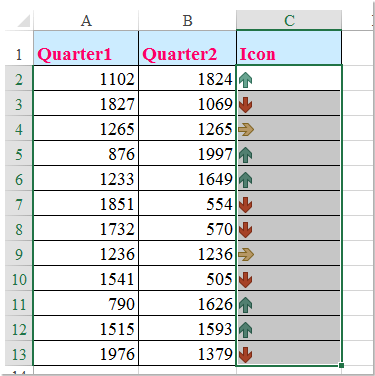
Task: Click the Quarter1 header cell
Action: tap(86, 48)
